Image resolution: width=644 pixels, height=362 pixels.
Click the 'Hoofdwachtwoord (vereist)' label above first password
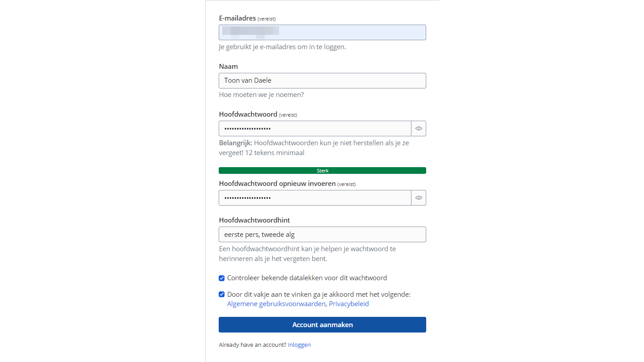click(248, 114)
